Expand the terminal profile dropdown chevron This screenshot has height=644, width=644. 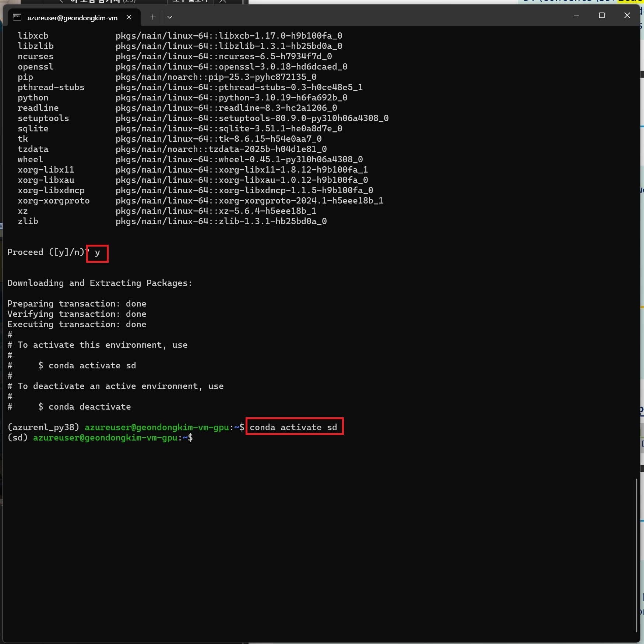coord(170,17)
